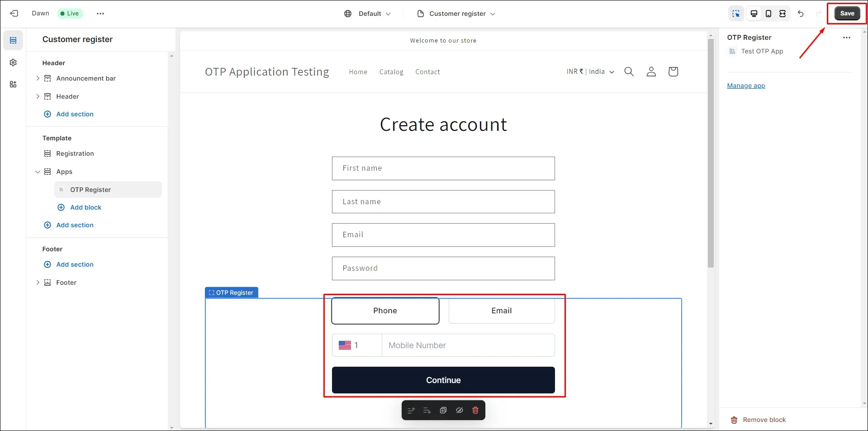
Task: Expand the Header section in sidebar
Action: click(38, 96)
